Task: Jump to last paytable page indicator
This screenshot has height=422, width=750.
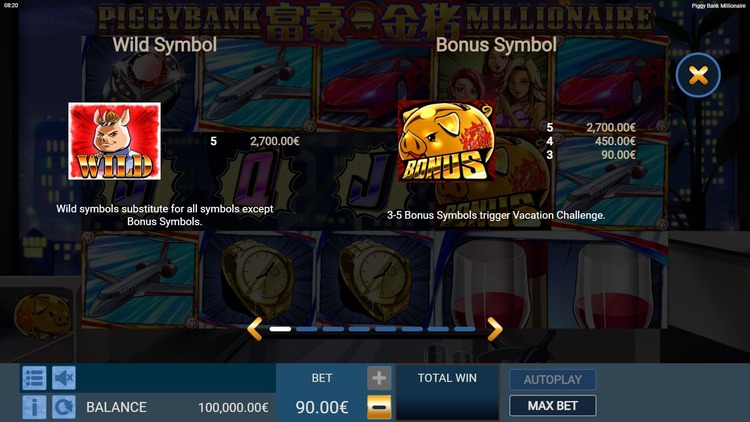Action: coord(464,329)
